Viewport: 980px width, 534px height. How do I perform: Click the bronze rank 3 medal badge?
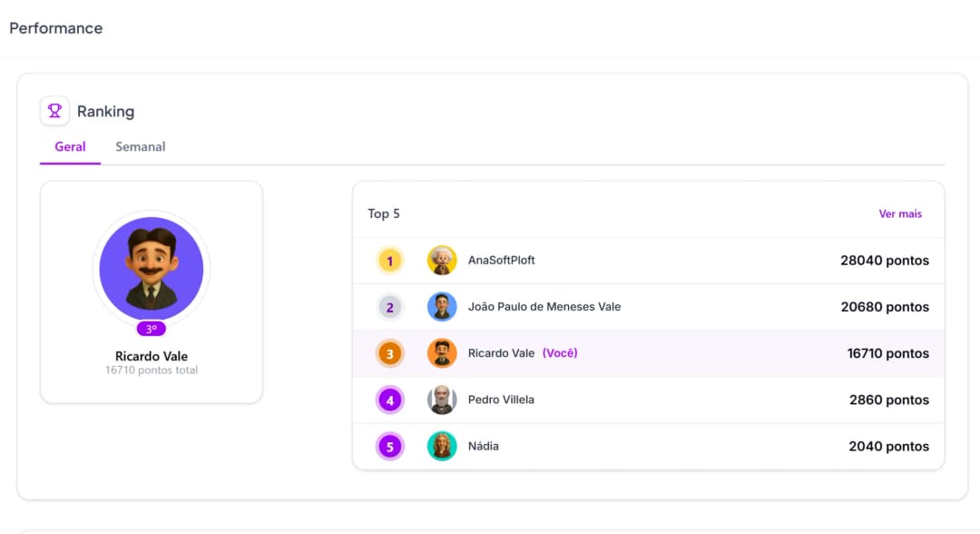389,353
